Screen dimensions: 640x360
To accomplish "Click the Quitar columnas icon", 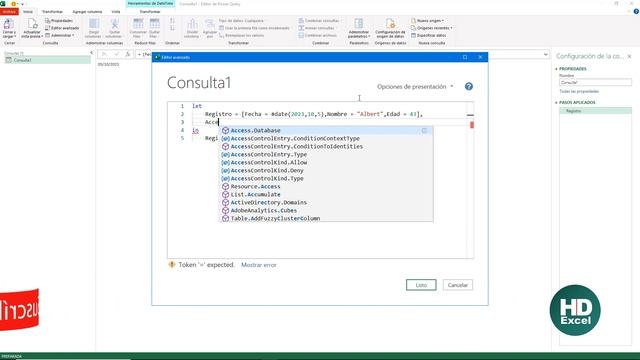I will pyautogui.click(x=114, y=24).
